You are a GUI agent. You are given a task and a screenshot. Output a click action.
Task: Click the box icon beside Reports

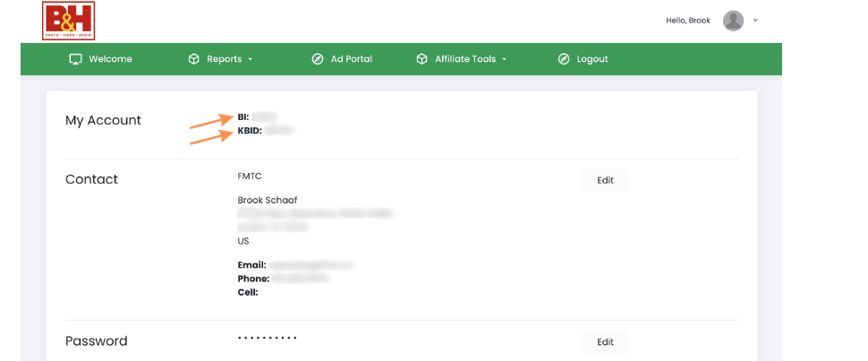[x=193, y=59]
